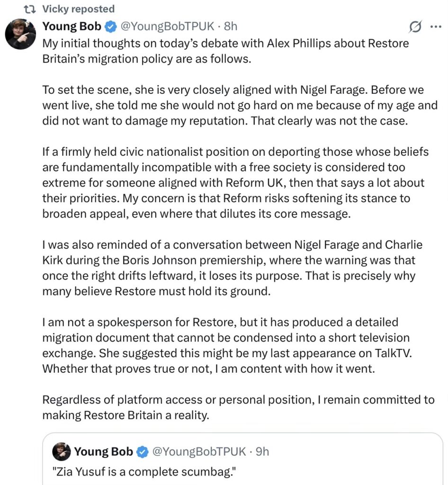Click the repost arrows icon above the tweet
Viewport: 448px width, 485px height.
coord(29,9)
